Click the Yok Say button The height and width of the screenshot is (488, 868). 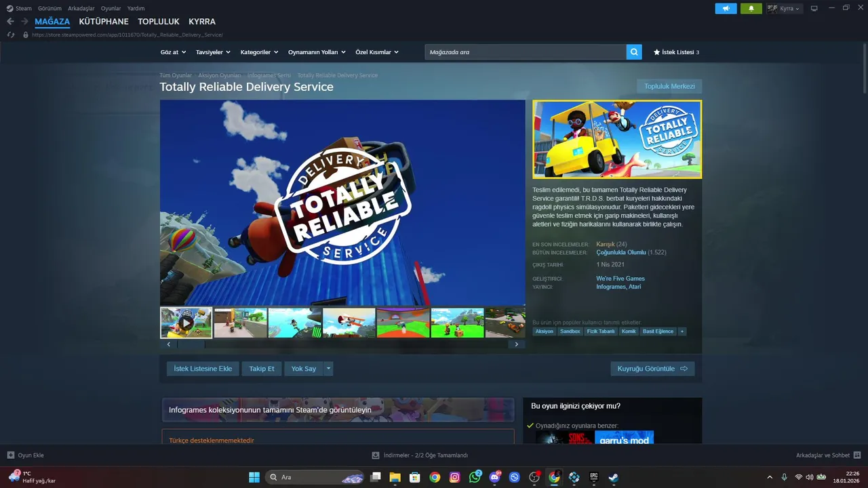pos(304,369)
